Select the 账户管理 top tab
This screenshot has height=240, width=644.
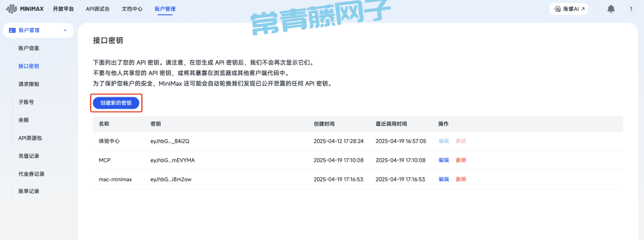point(165,8)
